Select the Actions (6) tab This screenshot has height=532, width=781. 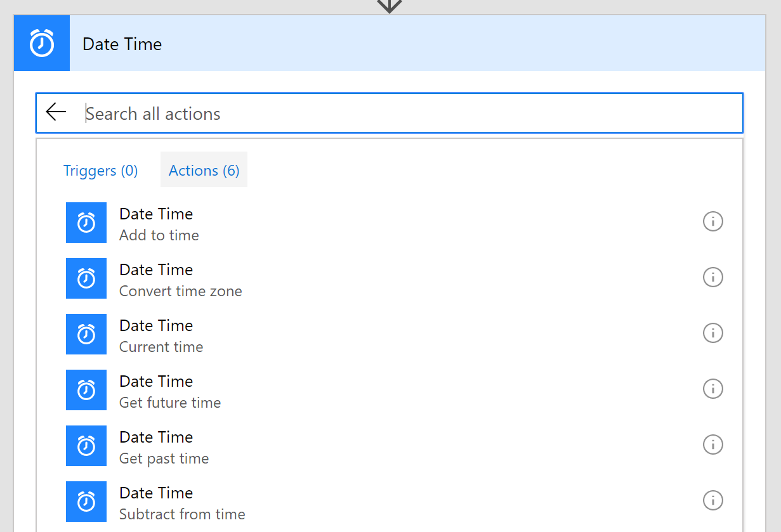pos(204,171)
